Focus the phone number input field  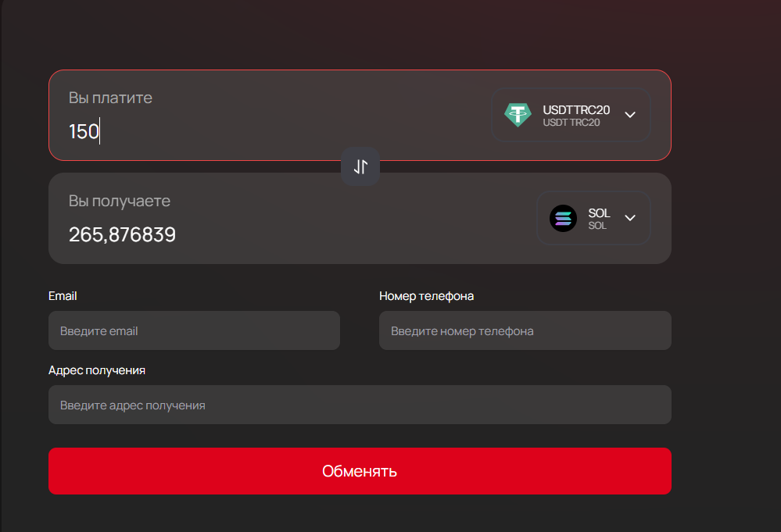525,330
